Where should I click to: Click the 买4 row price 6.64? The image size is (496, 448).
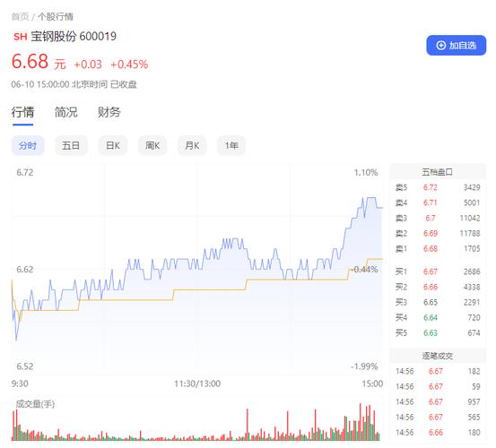tap(431, 317)
